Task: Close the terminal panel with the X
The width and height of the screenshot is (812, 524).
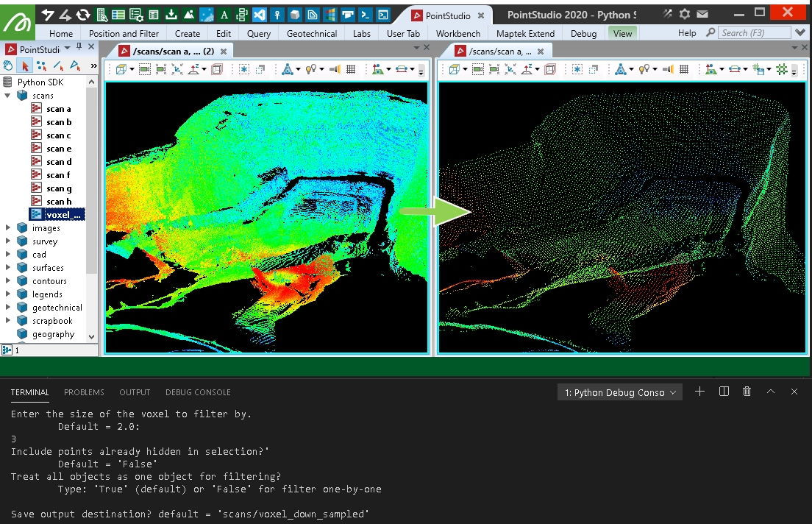Action: click(794, 392)
